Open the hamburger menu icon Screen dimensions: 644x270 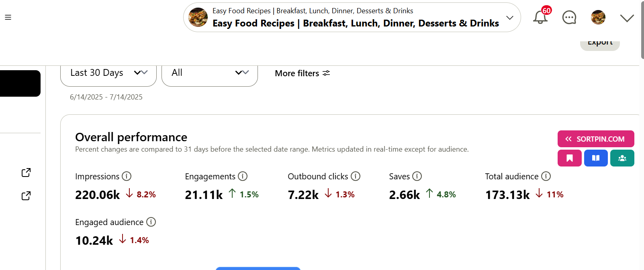click(8, 17)
